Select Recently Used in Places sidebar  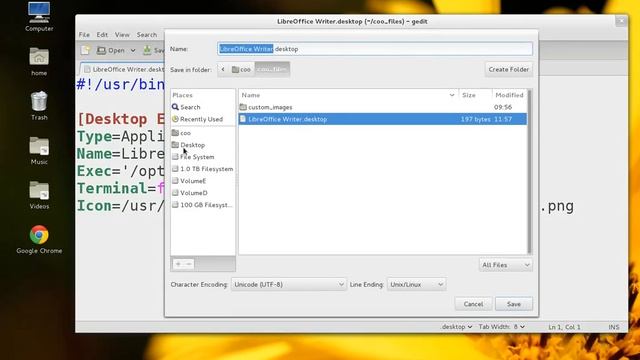pyautogui.click(x=203, y=119)
